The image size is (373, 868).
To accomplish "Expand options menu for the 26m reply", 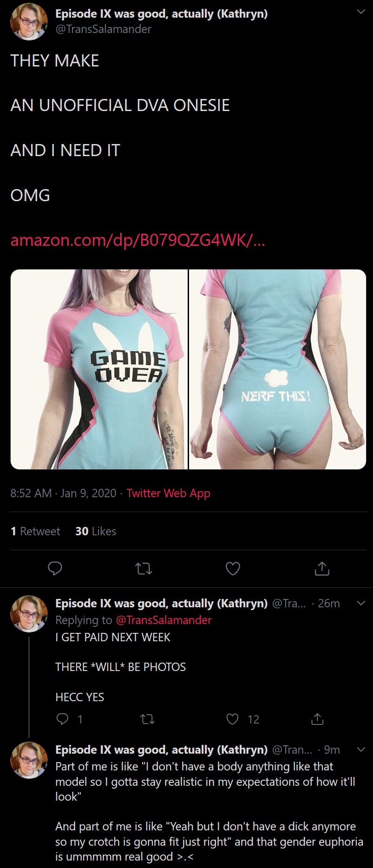I will point(361,603).
